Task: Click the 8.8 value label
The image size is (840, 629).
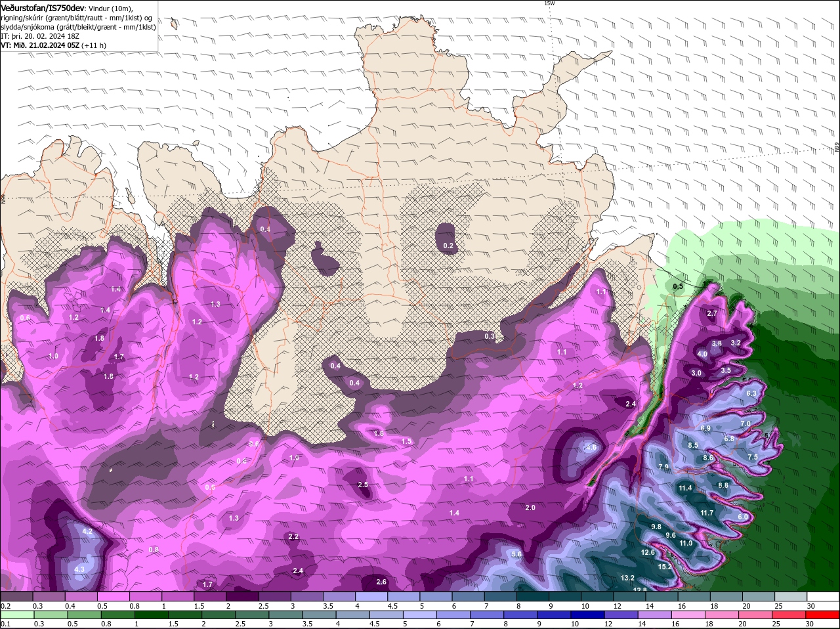Action: click(x=723, y=485)
